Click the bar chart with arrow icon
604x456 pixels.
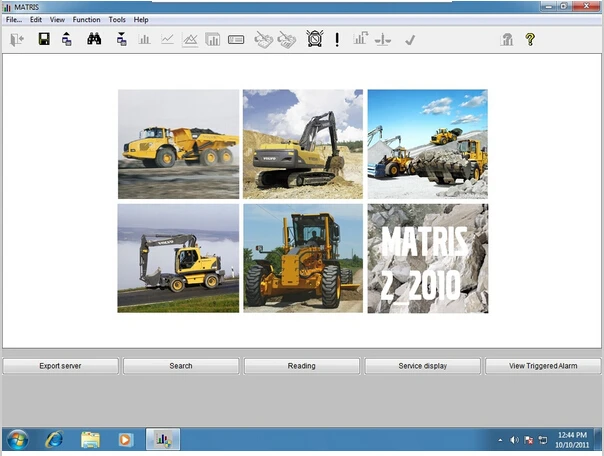pos(361,38)
